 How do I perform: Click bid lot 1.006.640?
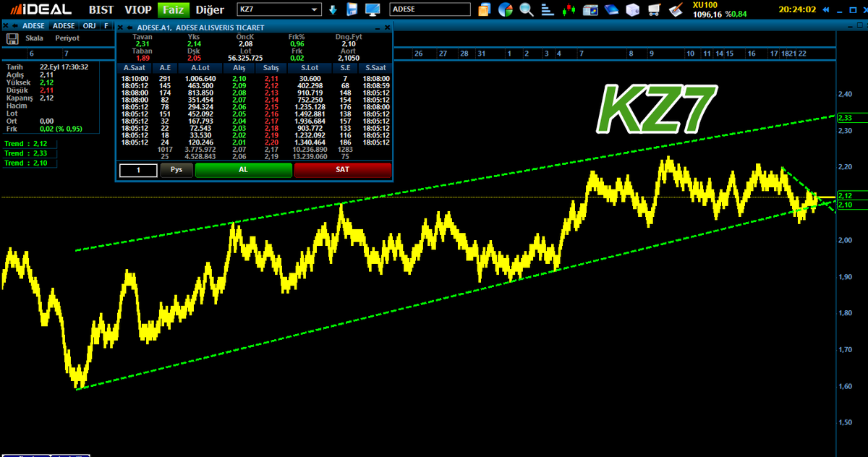pos(200,78)
